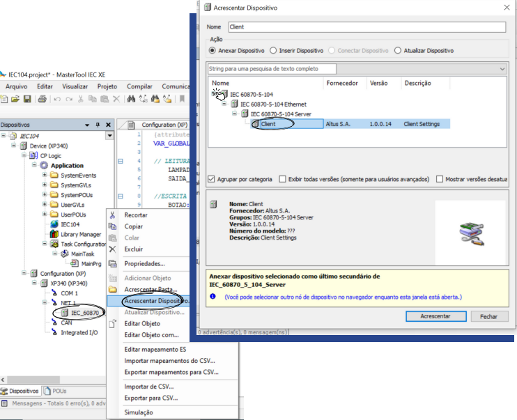Click the Save project toolbar icon

(26, 99)
